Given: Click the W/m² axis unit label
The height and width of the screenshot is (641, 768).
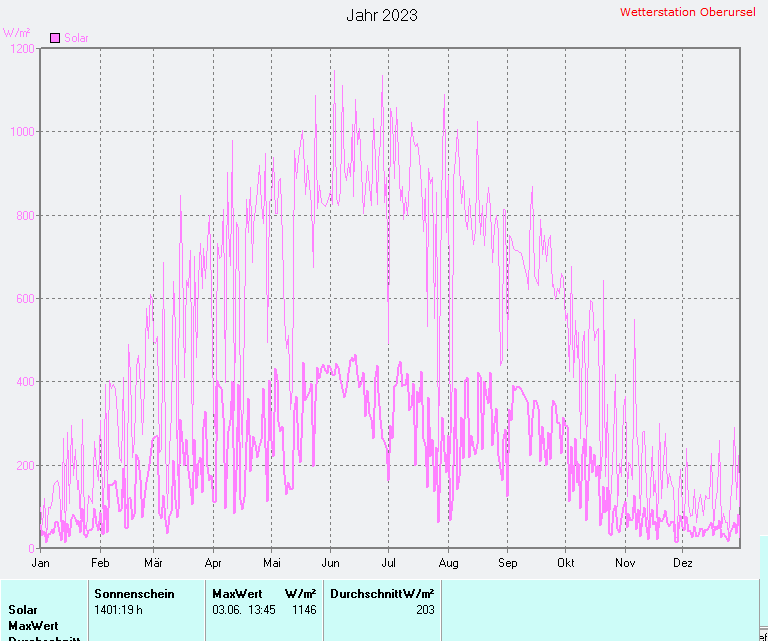Looking at the screenshot, I should pyautogui.click(x=16, y=33).
